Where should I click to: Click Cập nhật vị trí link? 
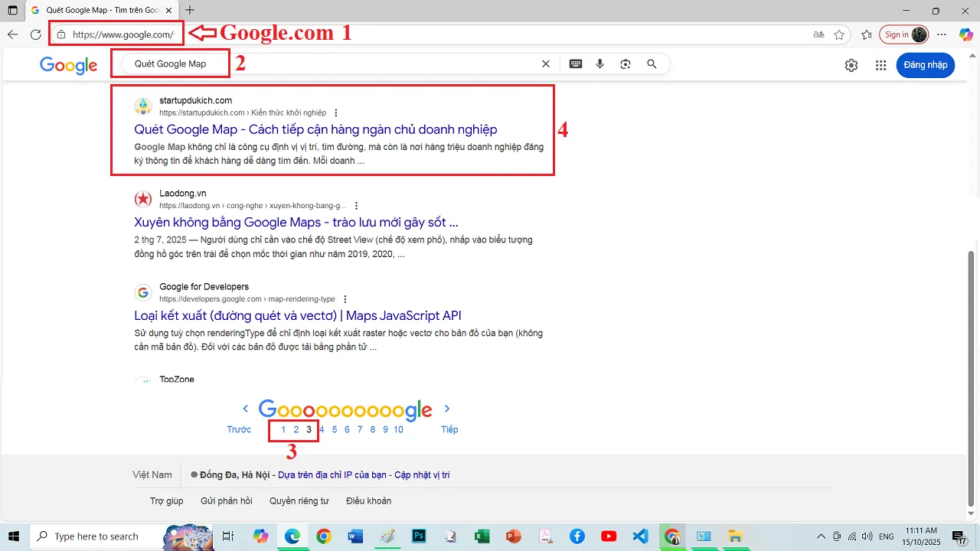point(422,475)
